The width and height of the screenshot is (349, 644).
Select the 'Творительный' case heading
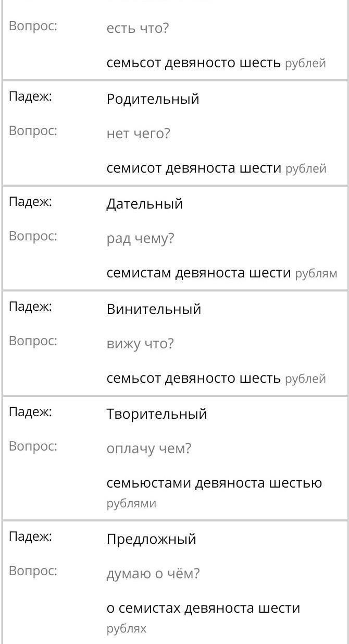(157, 414)
